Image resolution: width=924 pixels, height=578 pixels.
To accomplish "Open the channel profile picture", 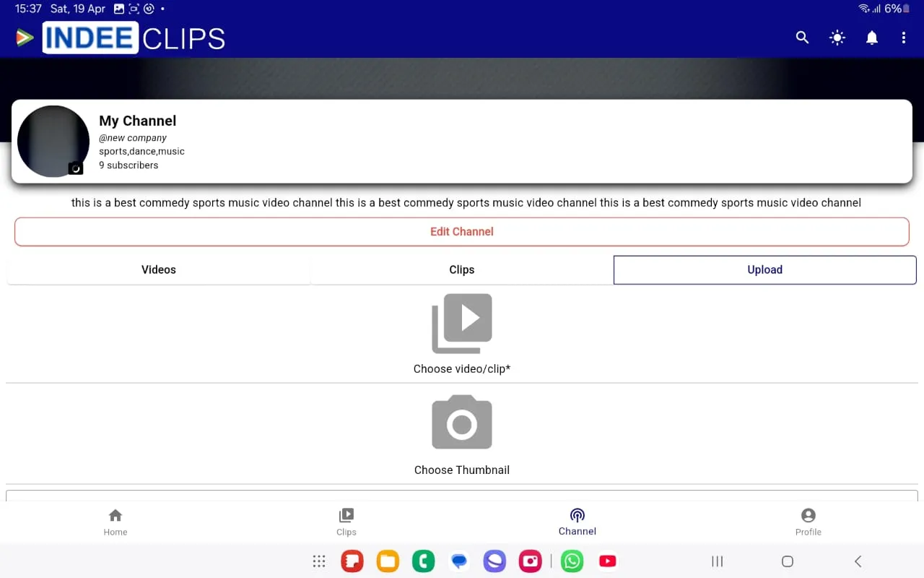I will (x=53, y=142).
